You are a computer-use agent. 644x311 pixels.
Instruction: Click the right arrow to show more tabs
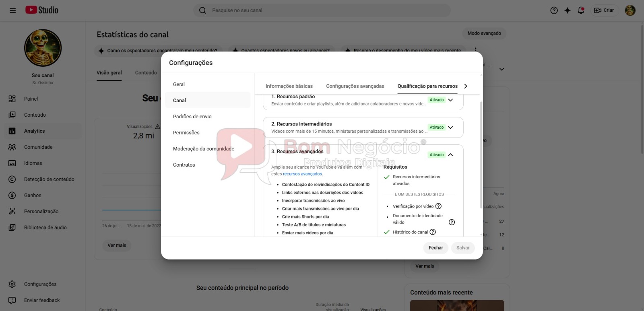point(466,86)
